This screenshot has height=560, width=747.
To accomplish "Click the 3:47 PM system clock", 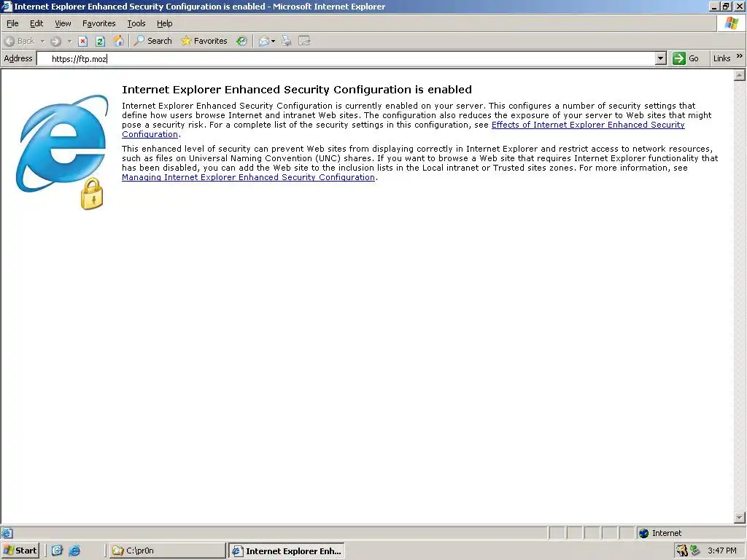I will (721, 551).
